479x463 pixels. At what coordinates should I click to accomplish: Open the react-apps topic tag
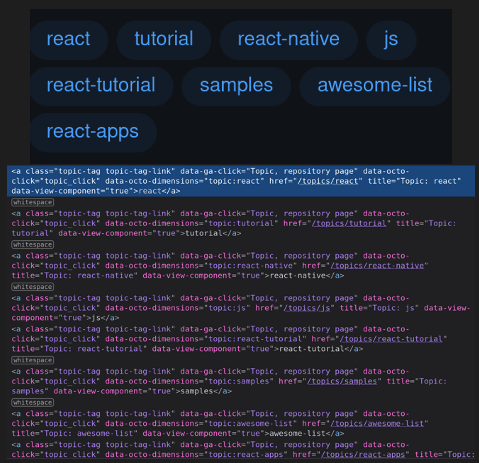93,132
